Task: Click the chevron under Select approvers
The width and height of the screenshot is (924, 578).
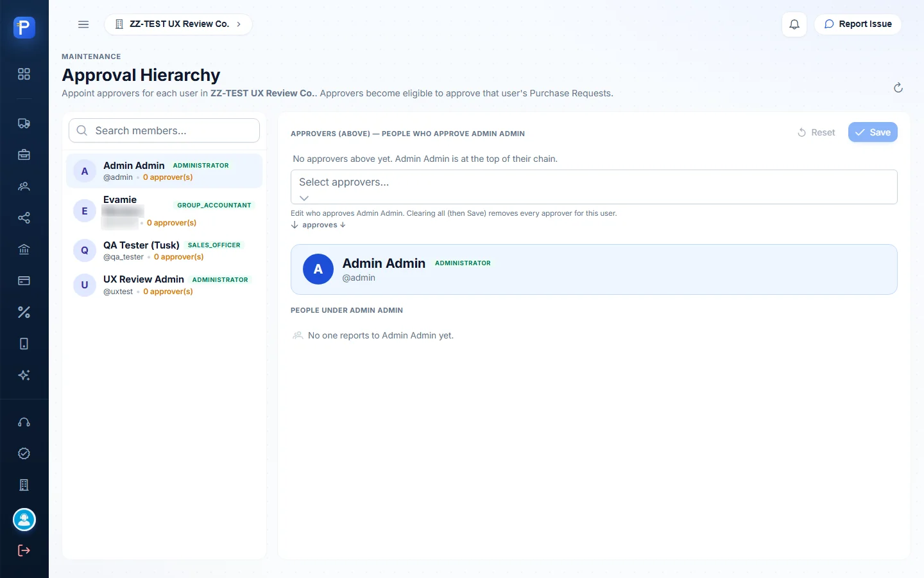Action: click(x=304, y=198)
